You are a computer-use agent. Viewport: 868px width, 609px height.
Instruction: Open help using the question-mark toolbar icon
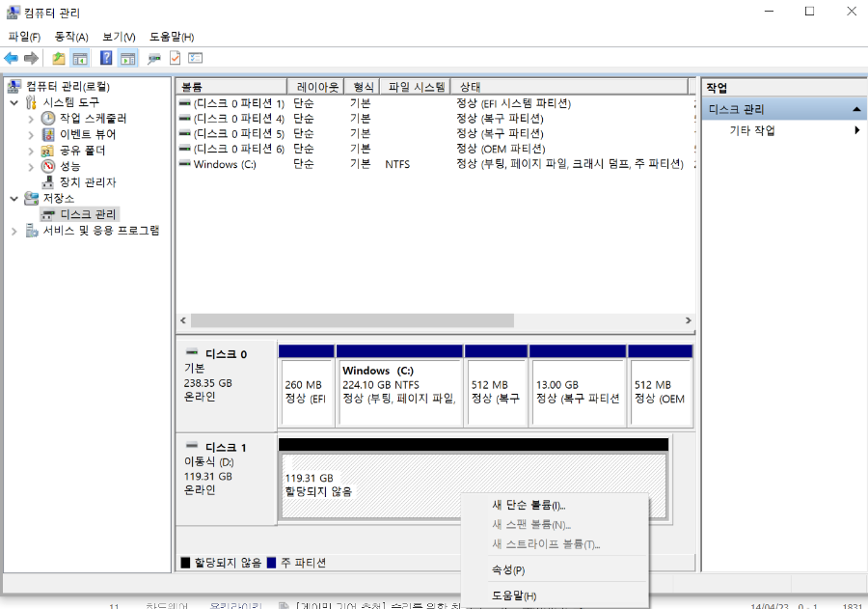click(106, 57)
